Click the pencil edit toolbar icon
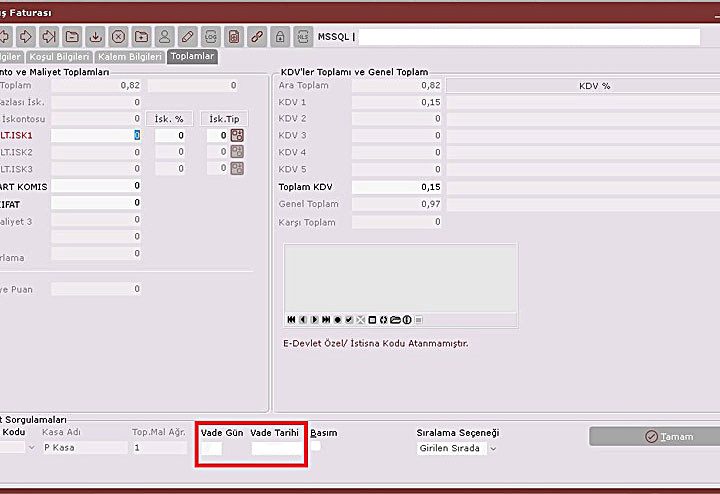The image size is (720, 494). pyautogui.click(x=188, y=37)
